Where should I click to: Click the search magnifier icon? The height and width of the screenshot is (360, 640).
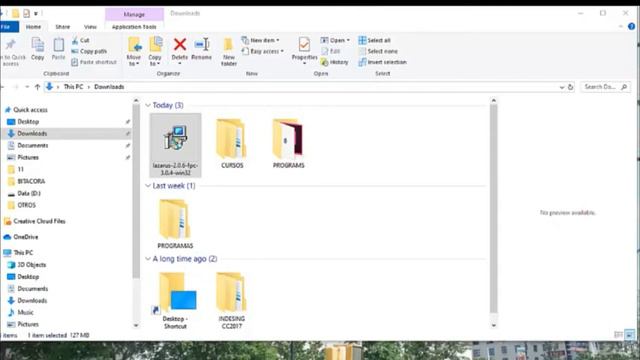(x=624, y=87)
